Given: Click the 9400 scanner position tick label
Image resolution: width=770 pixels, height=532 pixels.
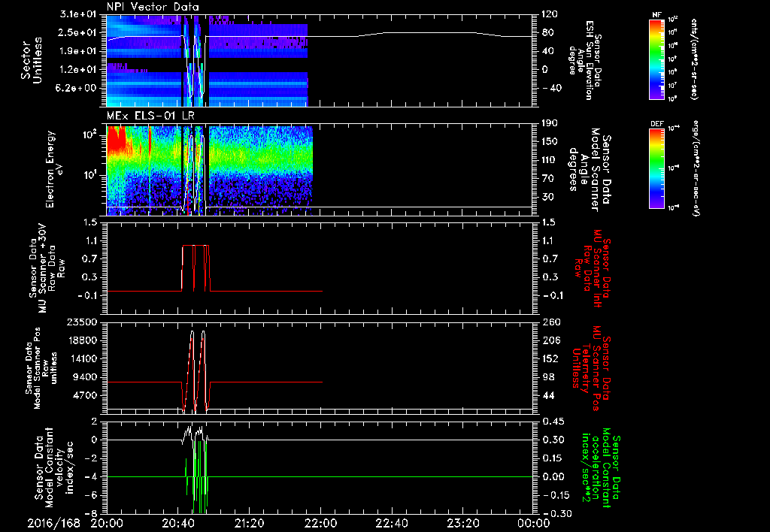Looking at the screenshot, I should point(86,377).
